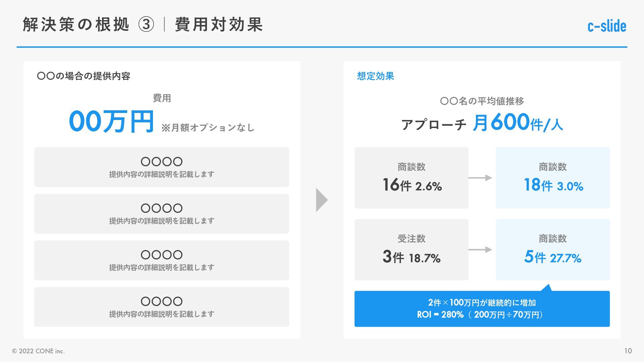
Task: Click the 商談数 16件 2.6% card
Action: click(x=412, y=178)
